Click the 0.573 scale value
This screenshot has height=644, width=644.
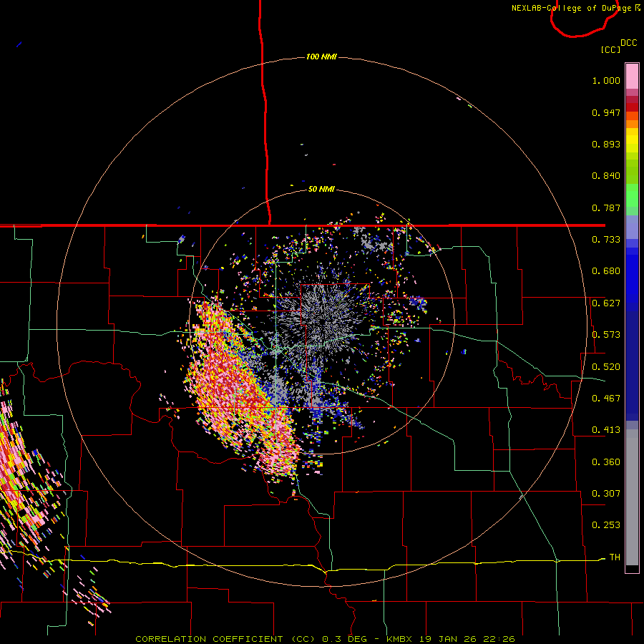(606, 335)
